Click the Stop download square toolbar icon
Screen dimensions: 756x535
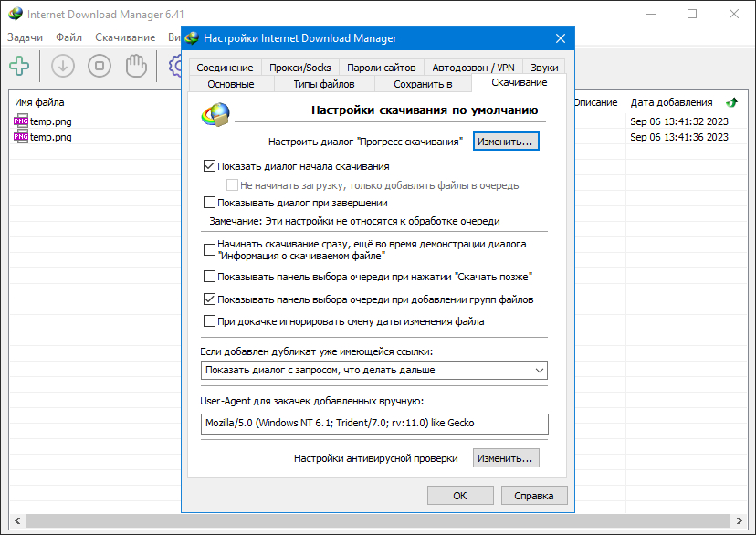pyautogui.click(x=100, y=66)
